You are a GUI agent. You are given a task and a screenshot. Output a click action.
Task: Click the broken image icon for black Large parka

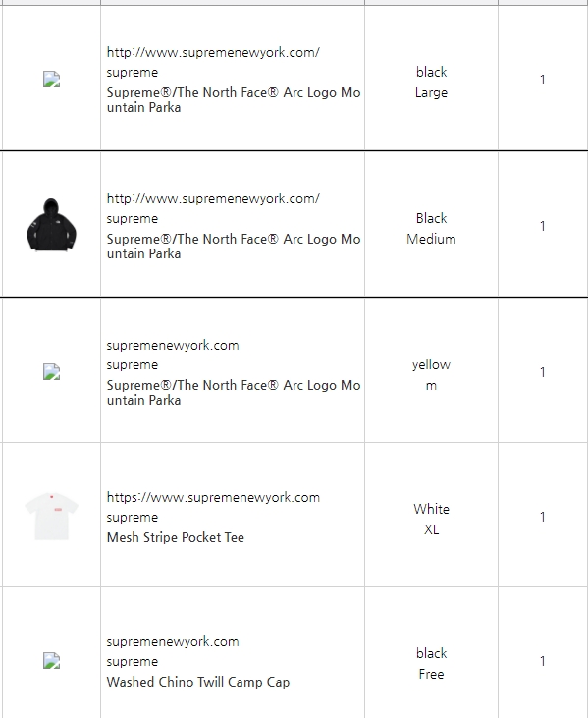click(x=51, y=79)
